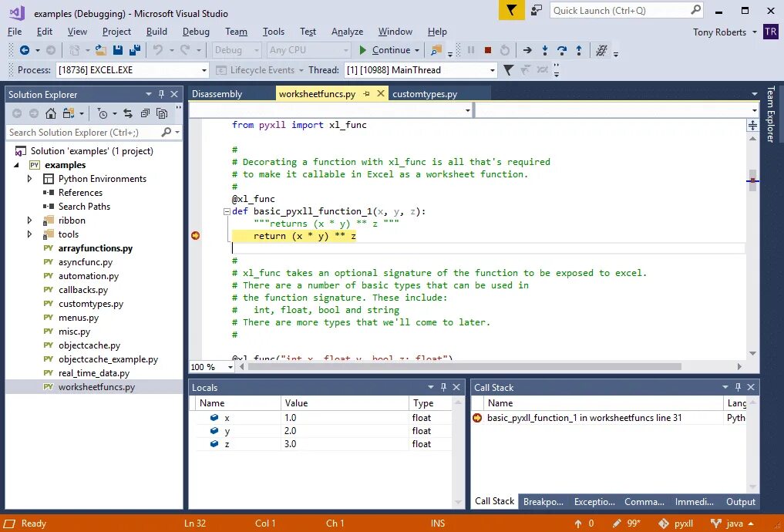The image size is (784, 532).
Task: Collapse the basic_pyxll_function_1 code block
Action: [x=227, y=211]
